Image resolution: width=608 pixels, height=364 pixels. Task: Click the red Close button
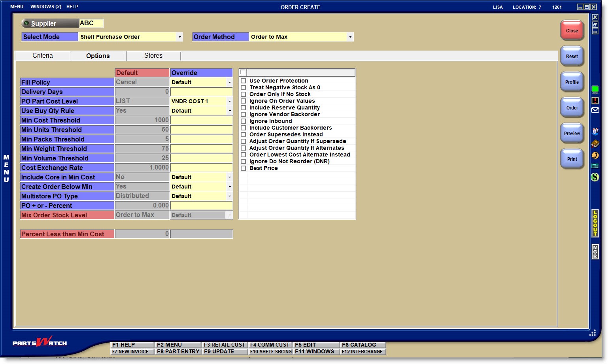tap(572, 30)
